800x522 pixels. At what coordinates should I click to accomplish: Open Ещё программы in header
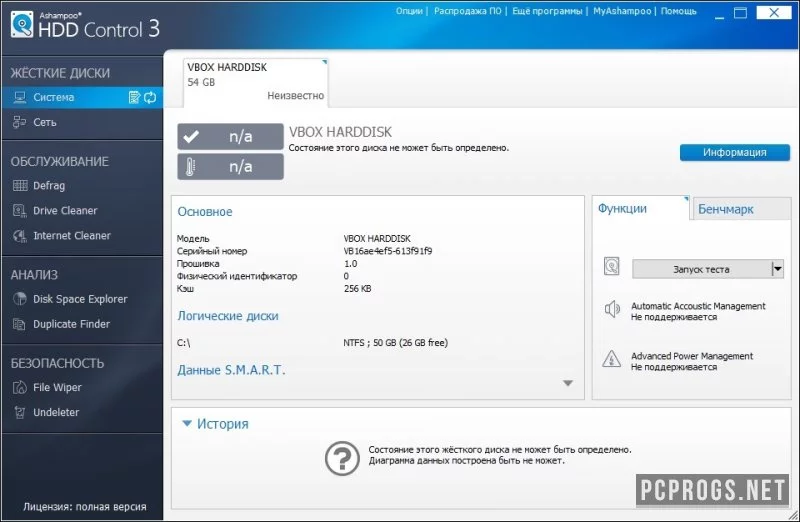click(x=547, y=11)
